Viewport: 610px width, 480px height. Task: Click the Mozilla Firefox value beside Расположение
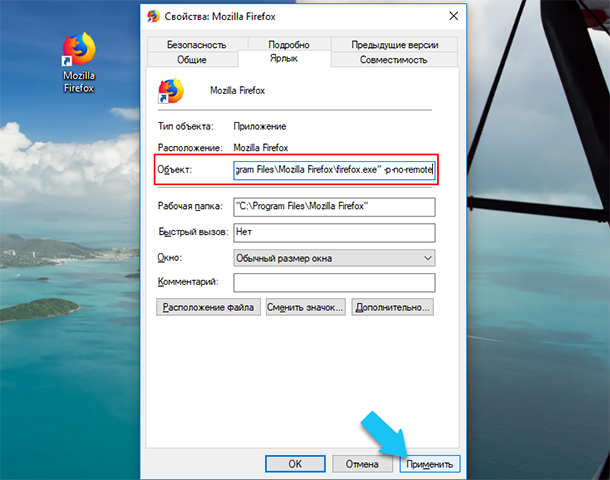click(261, 147)
